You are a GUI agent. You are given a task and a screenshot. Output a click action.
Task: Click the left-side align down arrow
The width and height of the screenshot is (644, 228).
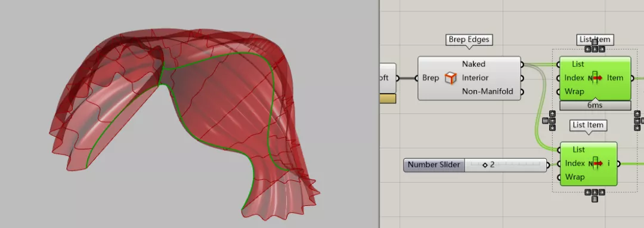(552, 128)
